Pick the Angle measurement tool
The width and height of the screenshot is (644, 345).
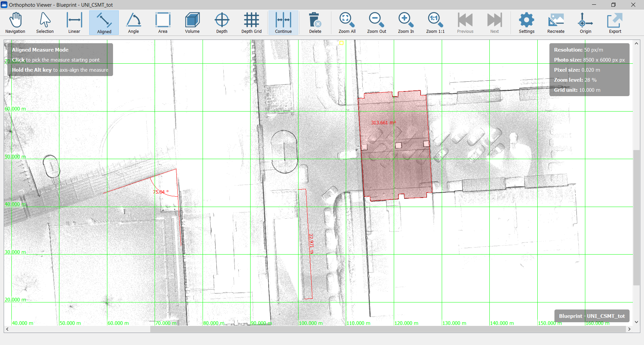click(133, 23)
